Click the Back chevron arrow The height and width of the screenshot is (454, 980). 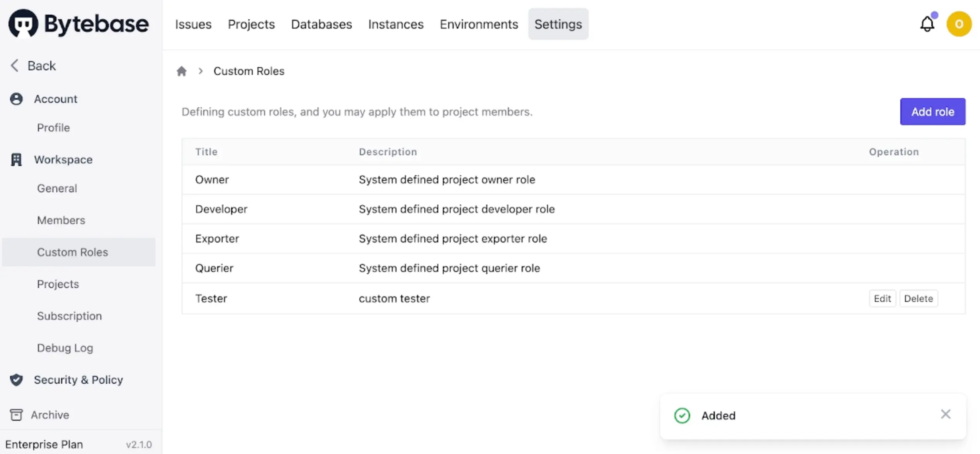coord(15,66)
